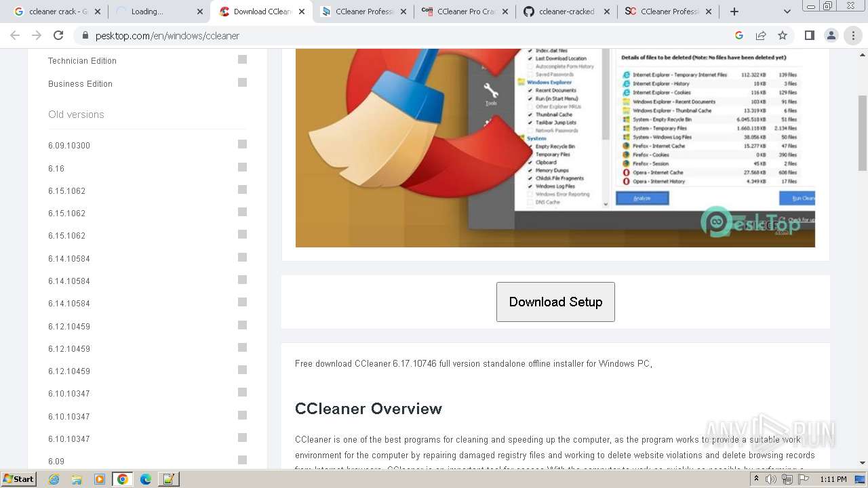Click the gray icon beside version 6.09.10300
868x488 pixels.
[242, 144]
